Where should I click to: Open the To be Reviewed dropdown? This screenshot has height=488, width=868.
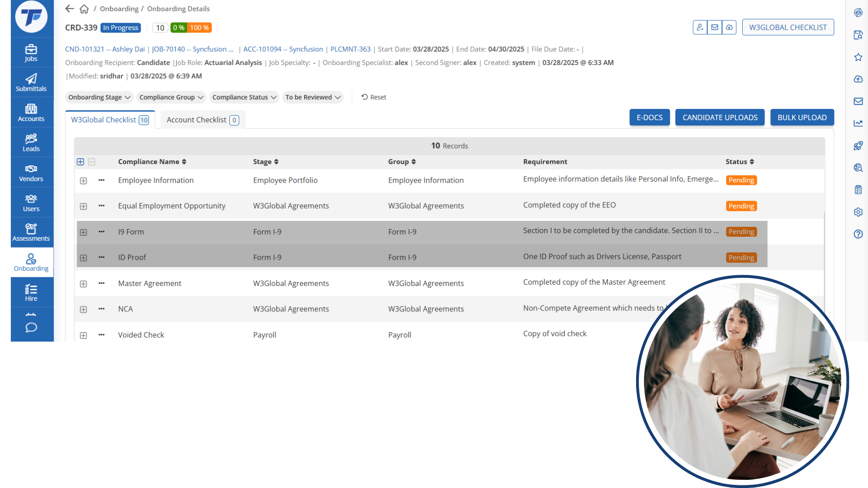point(313,97)
